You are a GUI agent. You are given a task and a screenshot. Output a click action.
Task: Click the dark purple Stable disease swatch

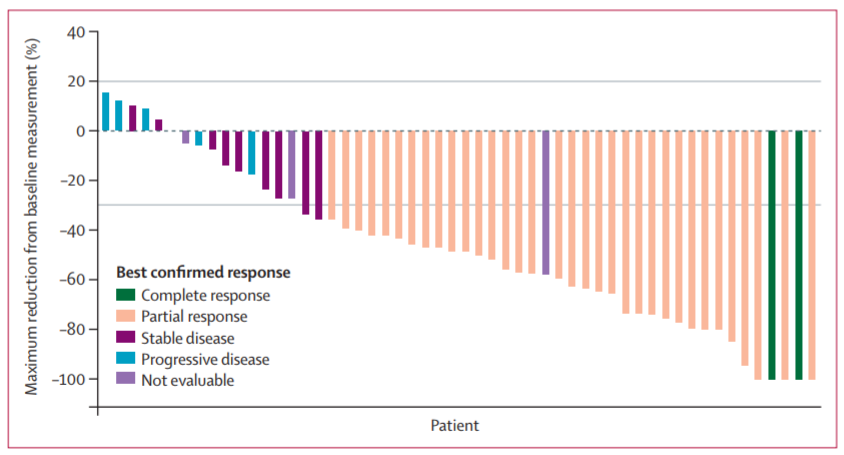[x=125, y=337]
